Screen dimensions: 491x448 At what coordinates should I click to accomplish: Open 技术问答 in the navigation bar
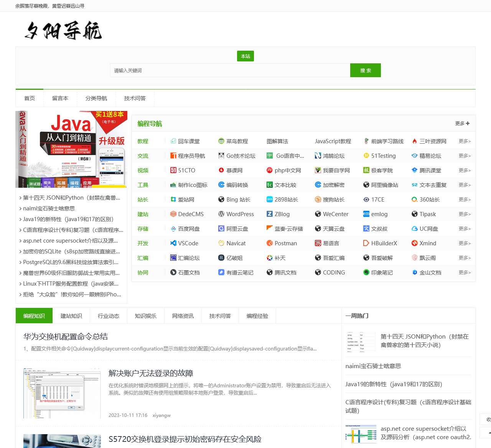tap(135, 98)
